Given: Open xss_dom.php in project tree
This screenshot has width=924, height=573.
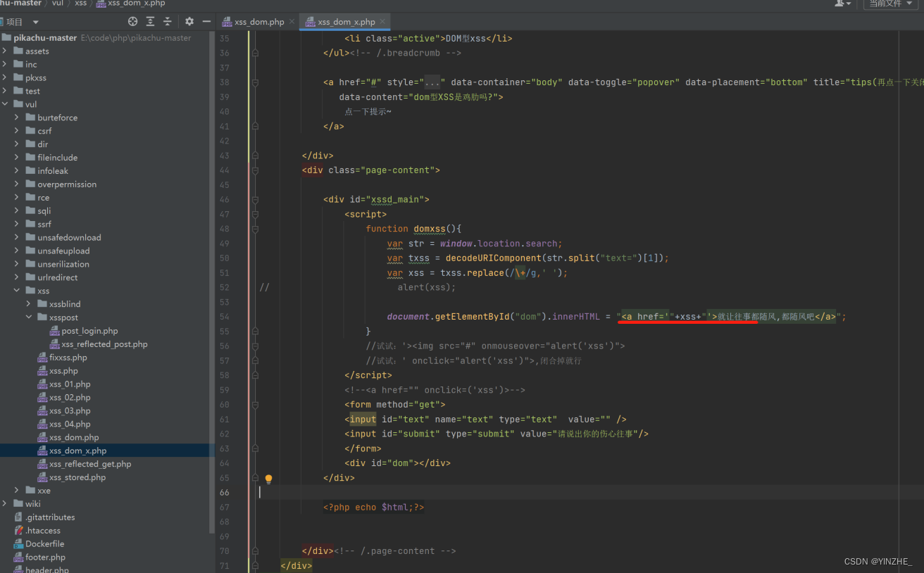Looking at the screenshot, I should coord(74,438).
